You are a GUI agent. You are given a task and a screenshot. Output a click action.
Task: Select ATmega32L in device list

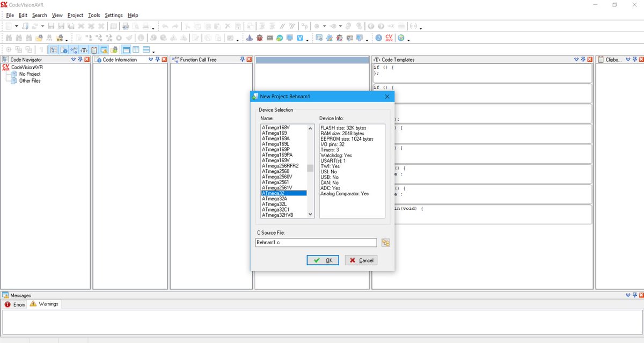(283, 204)
